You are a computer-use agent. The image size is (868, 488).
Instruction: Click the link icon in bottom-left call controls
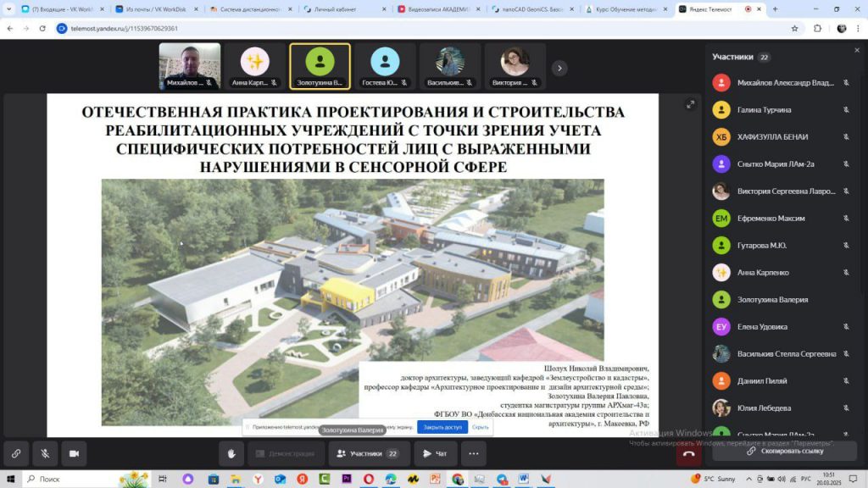pyautogui.click(x=16, y=453)
